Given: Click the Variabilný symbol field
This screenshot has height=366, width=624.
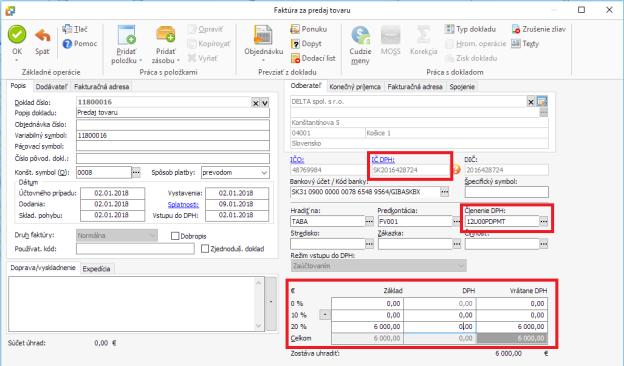Looking at the screenshot, I should (x=173, y=136).
